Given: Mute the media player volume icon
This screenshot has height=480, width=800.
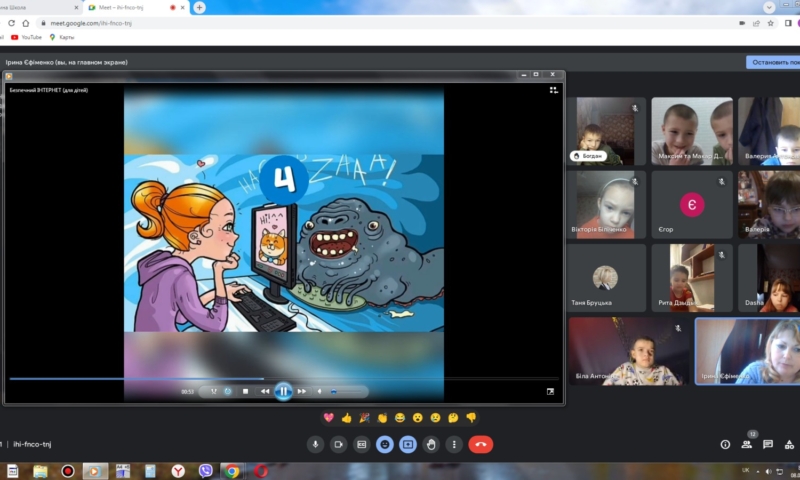Looking at the screenshot, I should (320, 391).
